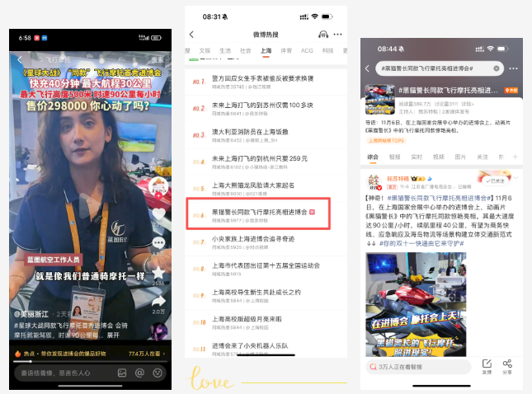The width and height of the screenshot is (532, 394).
Task: Tap the plus icon beside topic tabs
Action: coord(515,157)
